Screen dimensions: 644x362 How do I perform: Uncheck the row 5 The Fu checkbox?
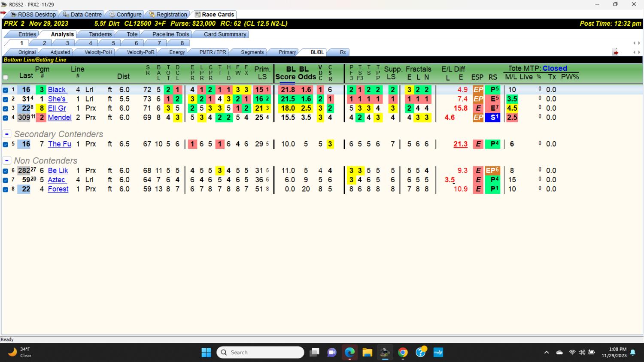(6, 145)
